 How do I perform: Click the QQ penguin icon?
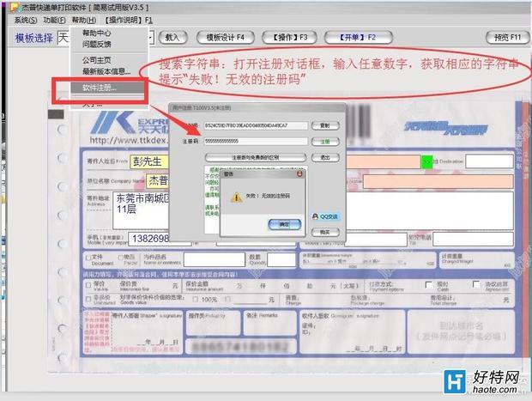click(315, 216)
